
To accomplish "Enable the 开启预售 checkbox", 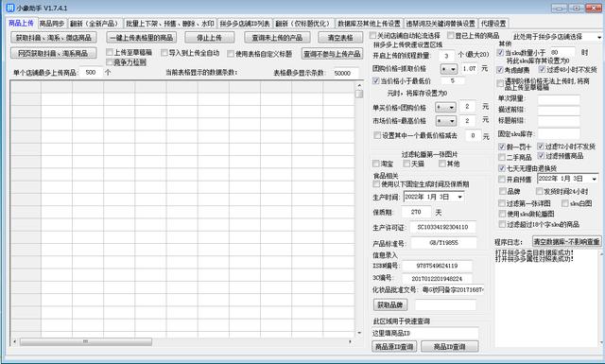I will coord(502,179).
